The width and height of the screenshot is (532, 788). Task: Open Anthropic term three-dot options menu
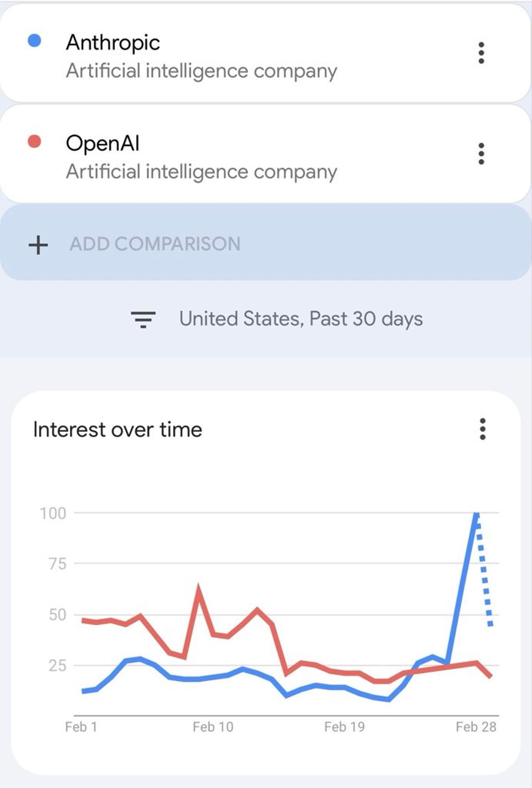click(x=481, y=53)
